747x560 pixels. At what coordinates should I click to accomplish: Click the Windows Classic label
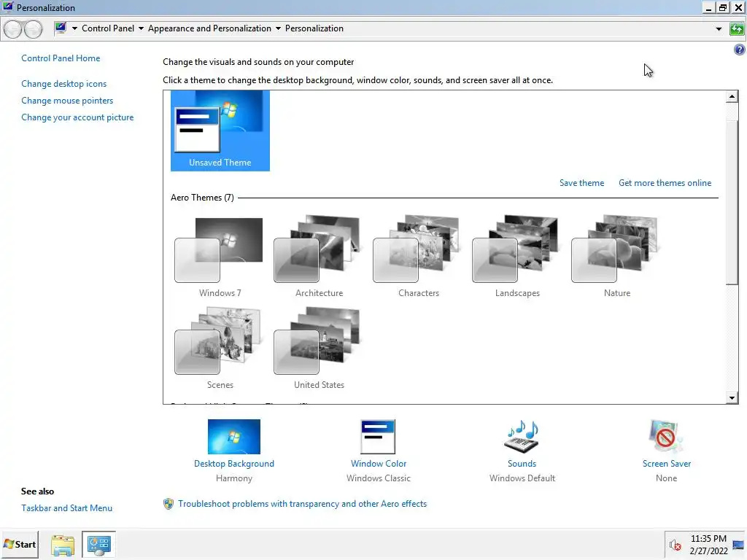[379, 478]
